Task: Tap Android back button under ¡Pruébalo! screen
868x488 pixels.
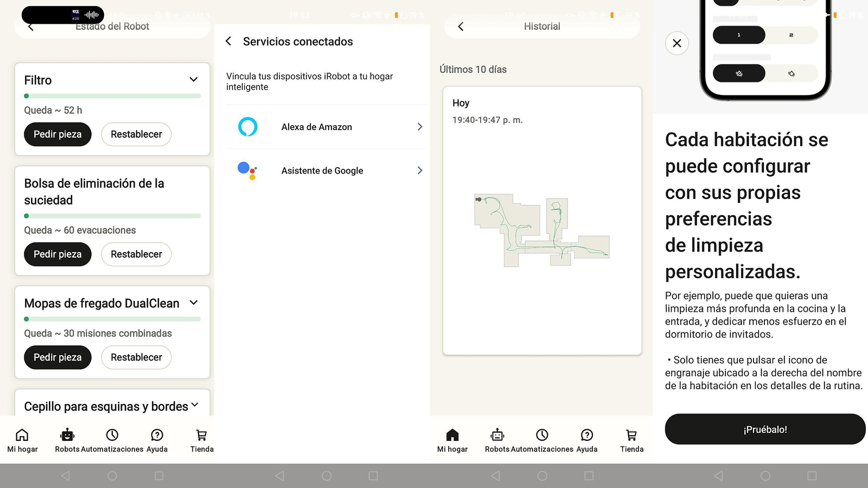Action: click(718, 476)
